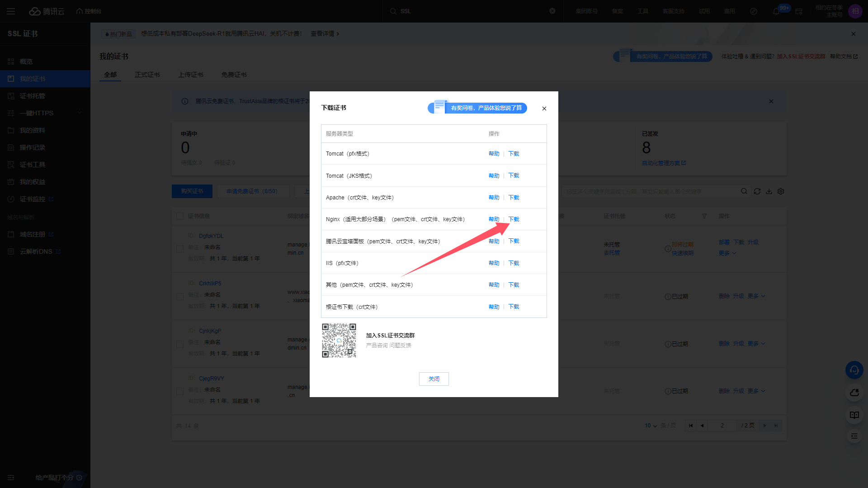Image resolution: width=868 pixels, height=488 pixels.
Task: Open table settings gear icon
Action: [x=781, y=191]
